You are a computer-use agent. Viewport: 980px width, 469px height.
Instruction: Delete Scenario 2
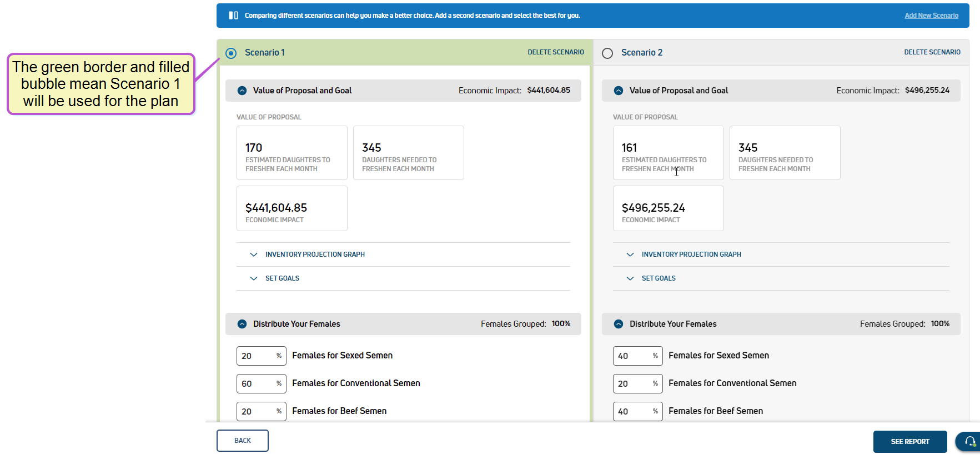pyautogui.click(x=932, y=52)
